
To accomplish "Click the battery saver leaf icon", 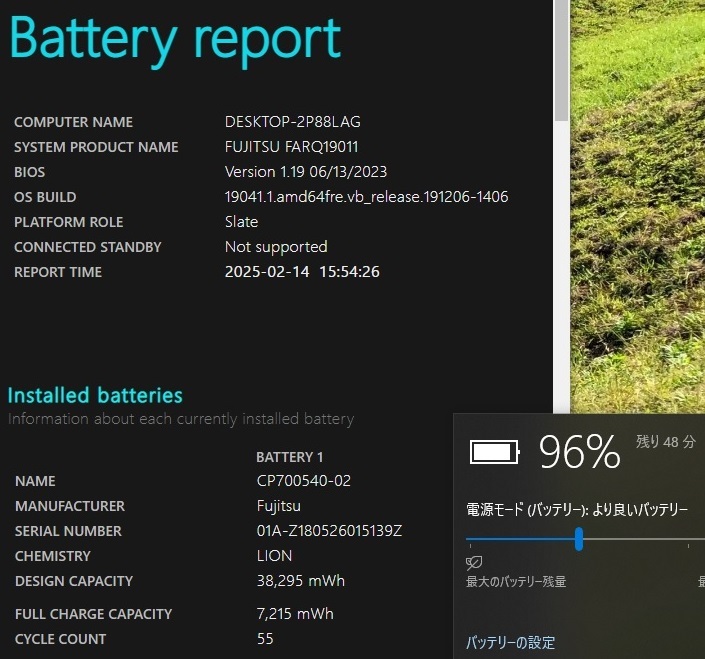I will (474, 562).
